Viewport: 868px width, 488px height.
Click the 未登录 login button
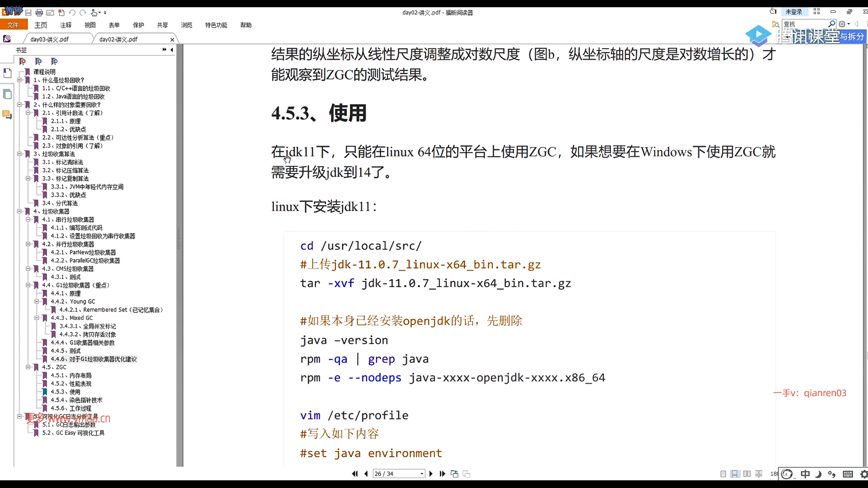click(793, 12)
